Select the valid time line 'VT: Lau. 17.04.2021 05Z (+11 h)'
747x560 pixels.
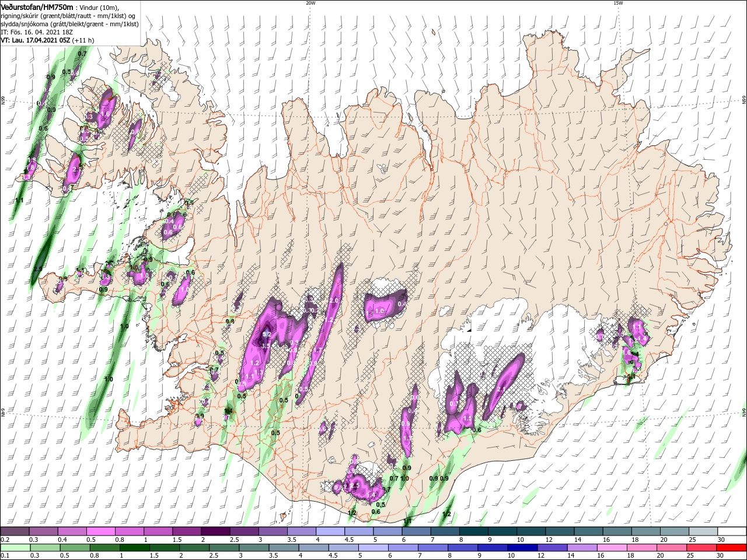(47, 40)
